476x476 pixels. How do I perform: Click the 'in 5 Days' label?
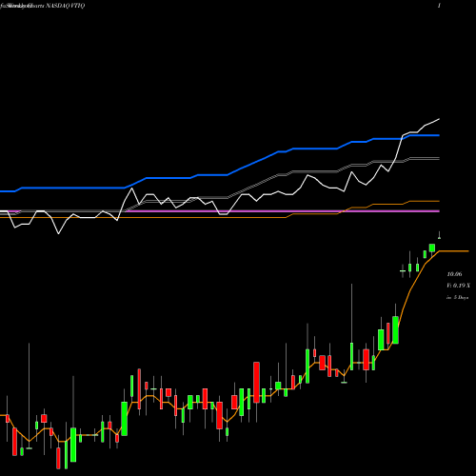[x=457, y=298]
